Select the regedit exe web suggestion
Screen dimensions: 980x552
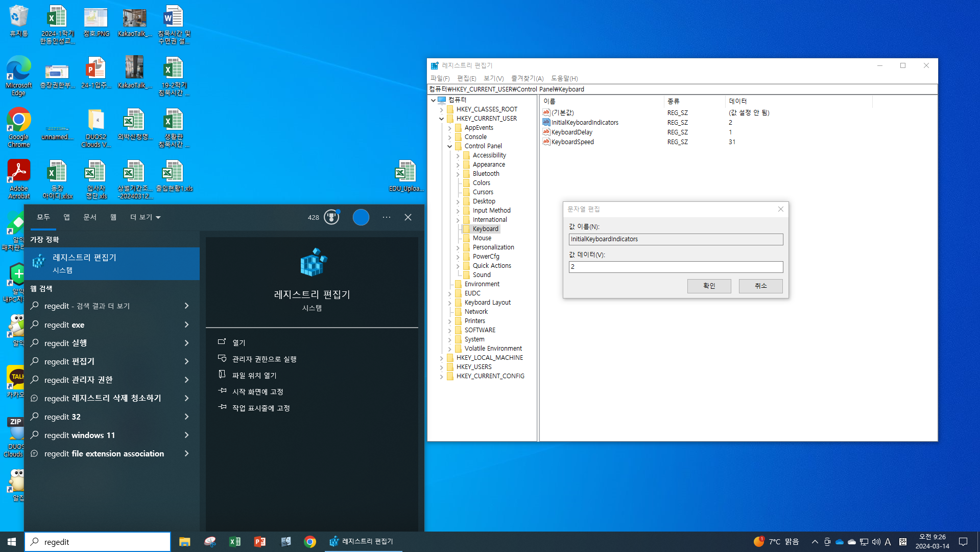tap(111, 325)
